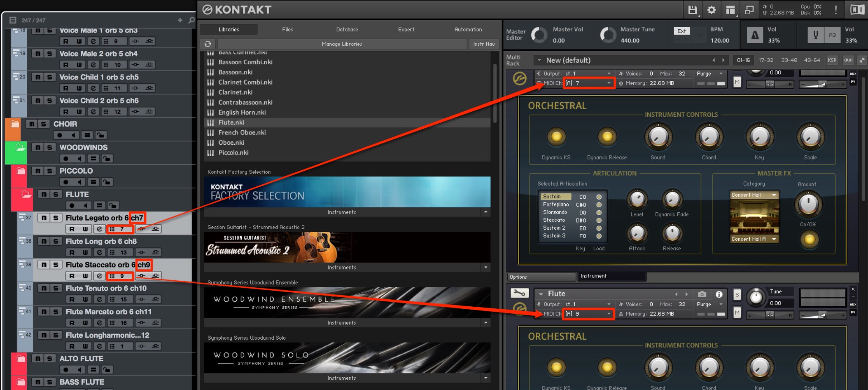Toggle the aux sends button
Screen dimensions: 868x390
pos(848,60)
